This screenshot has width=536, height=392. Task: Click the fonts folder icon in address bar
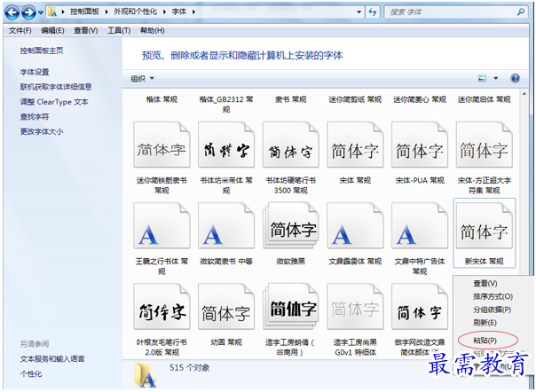click(52, 12)
